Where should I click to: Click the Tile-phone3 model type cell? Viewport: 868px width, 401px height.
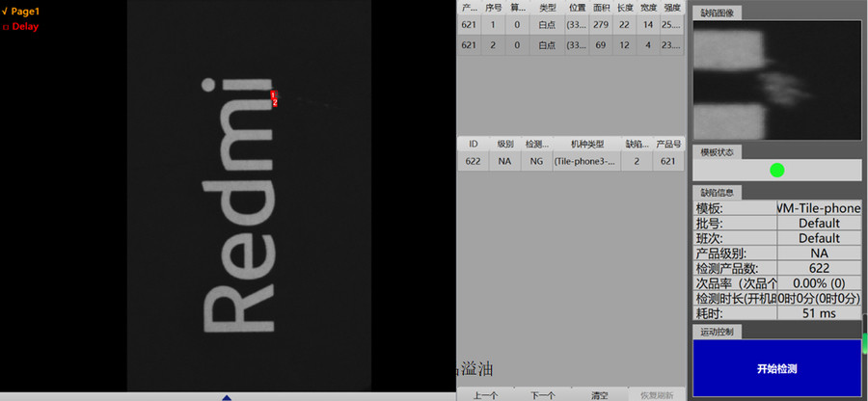tap(586, 162)
